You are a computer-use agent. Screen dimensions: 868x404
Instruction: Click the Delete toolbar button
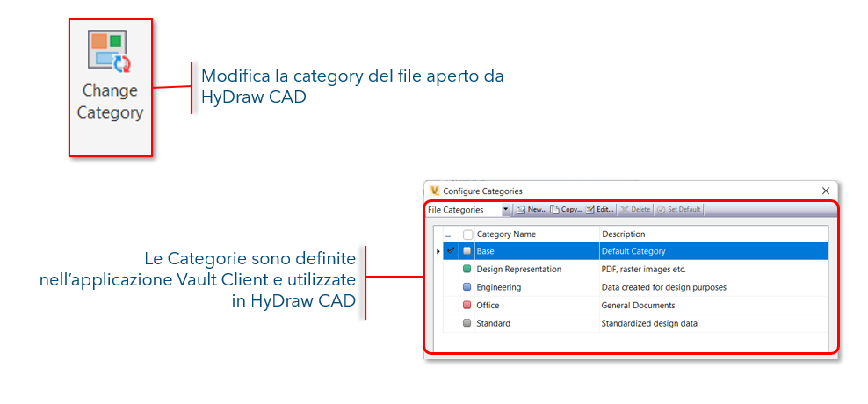tap(635, 210)
